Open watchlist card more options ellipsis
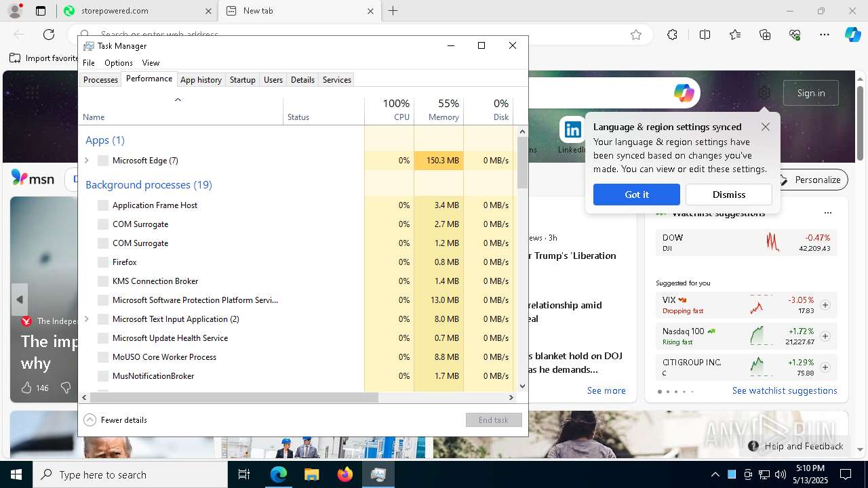 827,213
